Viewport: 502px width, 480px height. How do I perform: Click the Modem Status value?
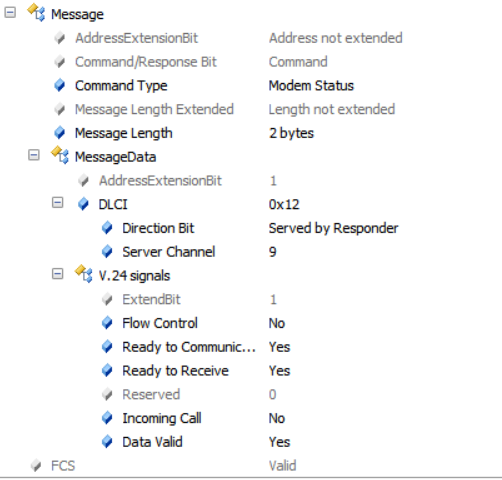[x=311, y=86]
